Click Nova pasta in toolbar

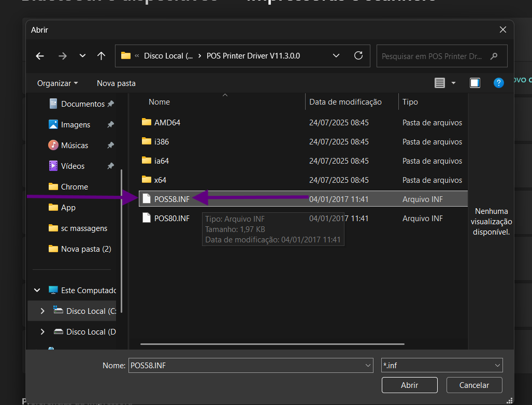point(116,83)
